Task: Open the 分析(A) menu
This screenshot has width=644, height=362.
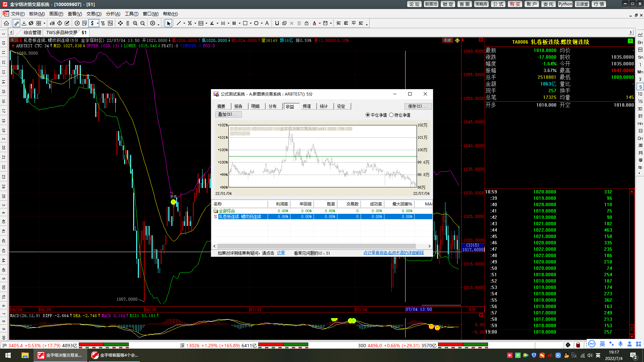Action: 113,14
